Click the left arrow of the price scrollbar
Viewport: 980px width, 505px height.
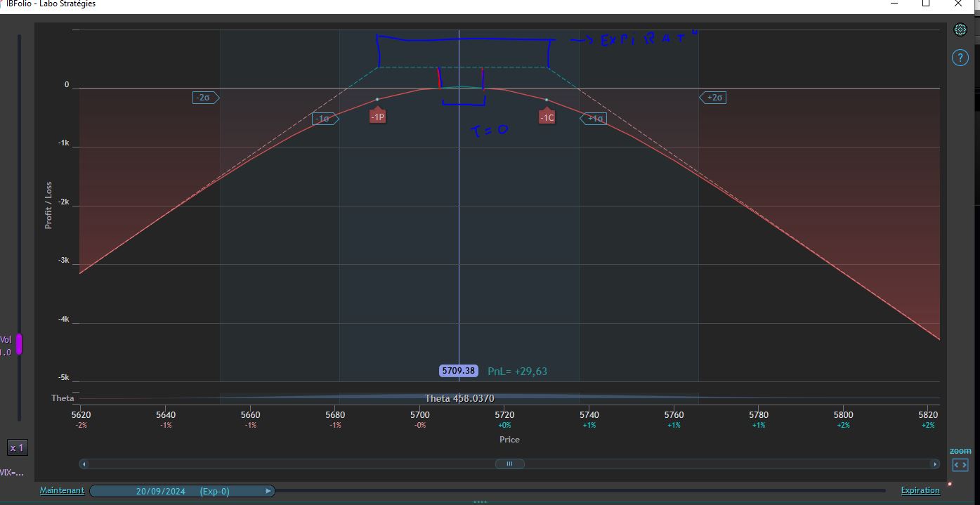(x=84, y=464)
